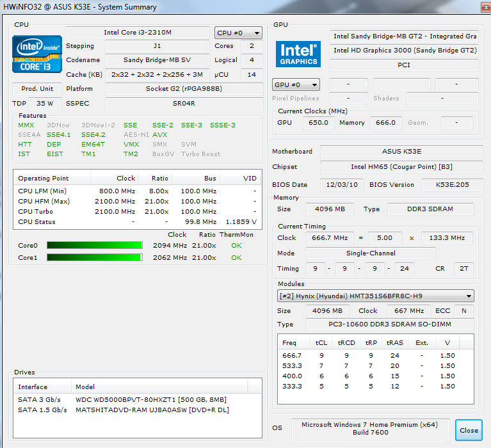Screen dimensions: 491x448
Task: Click the Intel Core i3 logo
Action: tap(37, 54)
